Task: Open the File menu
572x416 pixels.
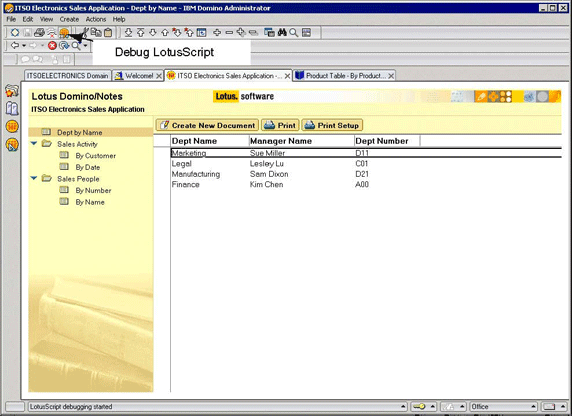Action: (x=11, y=19)
